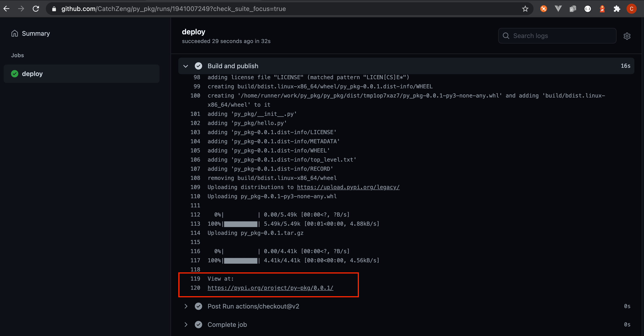Click the Post Run checkout success check icon
Image resolution: width=644 pixels, height=336 pixels.
pos(198,306)
